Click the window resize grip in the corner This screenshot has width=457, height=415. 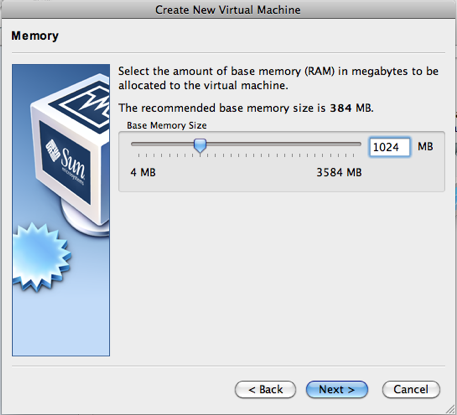tap(450, 409)
